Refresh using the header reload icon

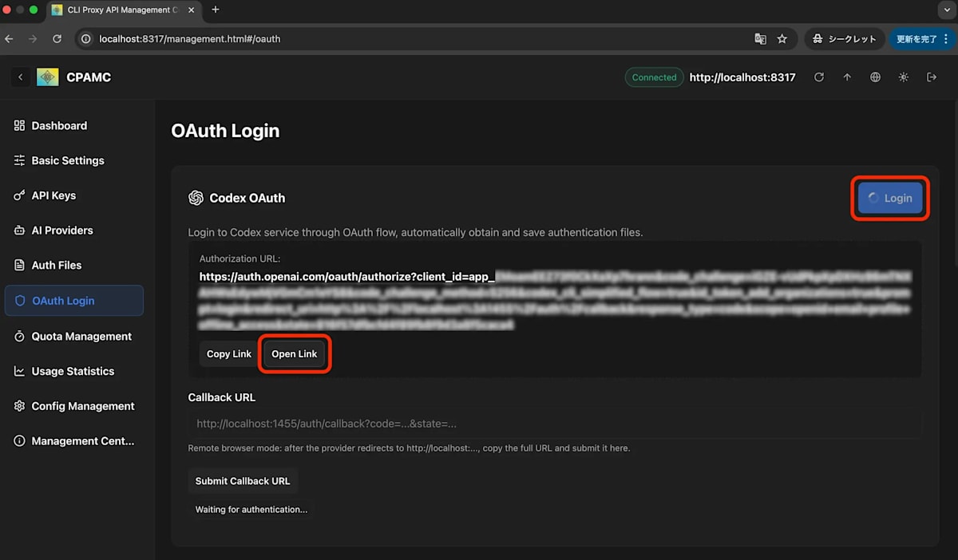(x=819, y=77)
